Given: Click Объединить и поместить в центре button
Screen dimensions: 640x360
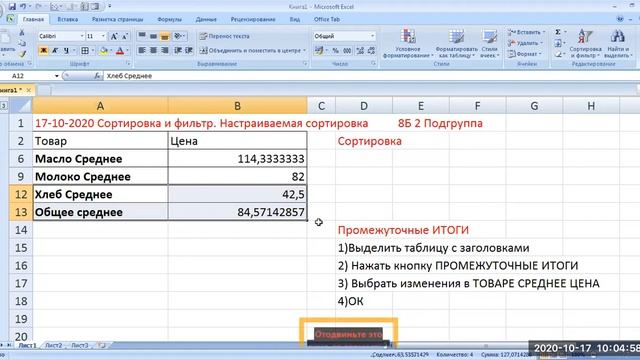Looking at the screenshot, I should point(252,51).
